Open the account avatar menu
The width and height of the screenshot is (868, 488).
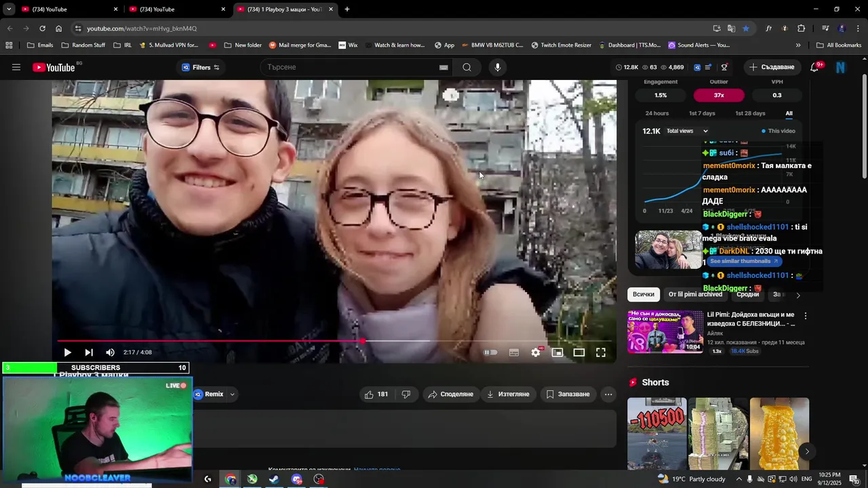(841, 67)
